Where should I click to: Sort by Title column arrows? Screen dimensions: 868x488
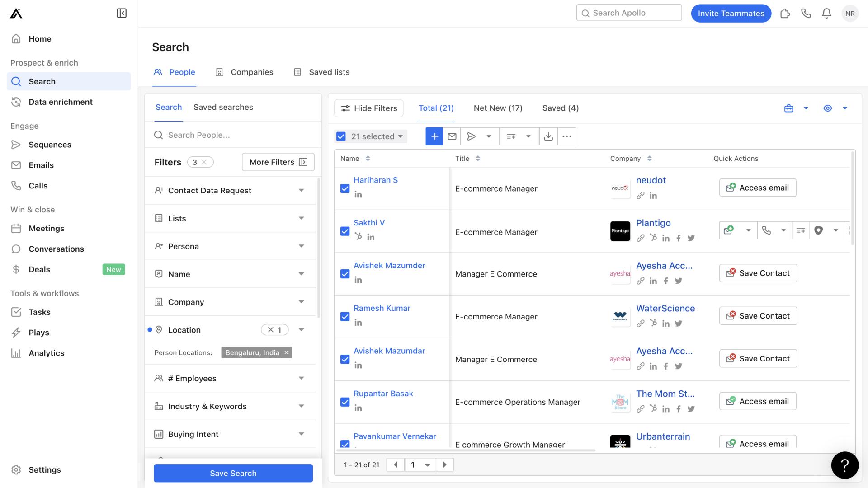[x=478, y=159]
